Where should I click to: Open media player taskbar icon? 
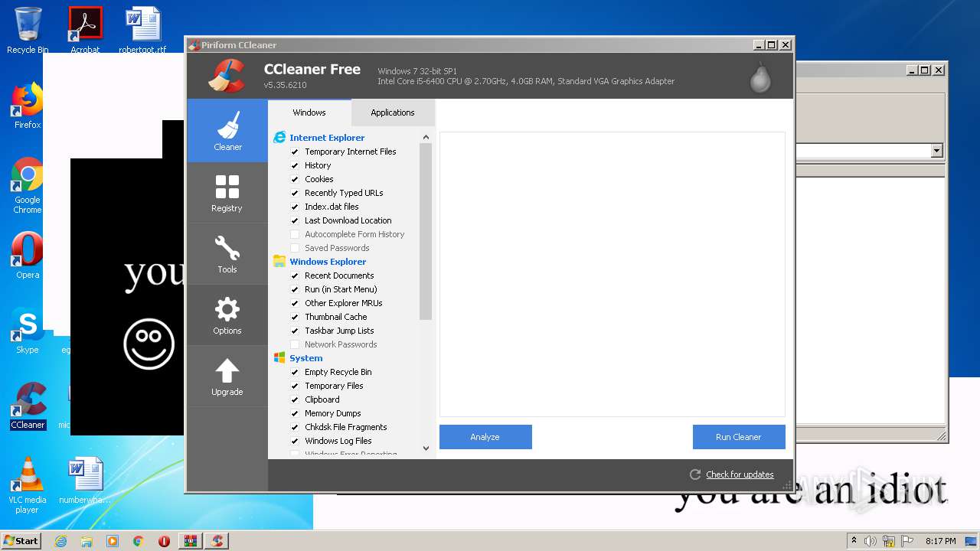113,541
